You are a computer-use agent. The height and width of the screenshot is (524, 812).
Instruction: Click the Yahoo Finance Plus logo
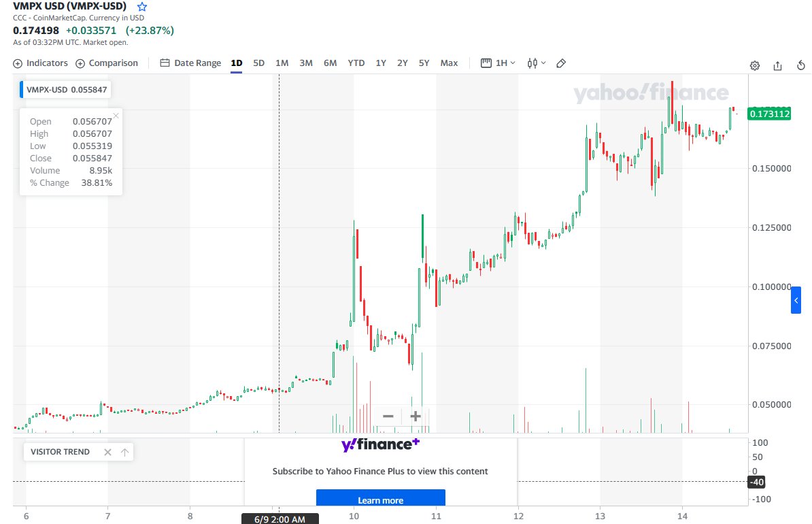381,444
